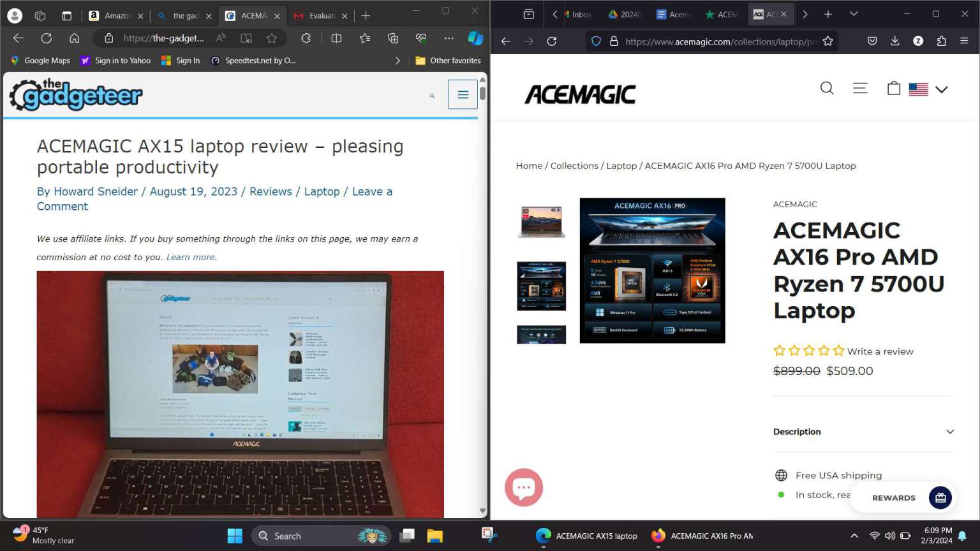The image size is (980, 551).
Task: Open the ACEMAGIC shopping cart
Action: pyautogui.click(x=893, y=88)
